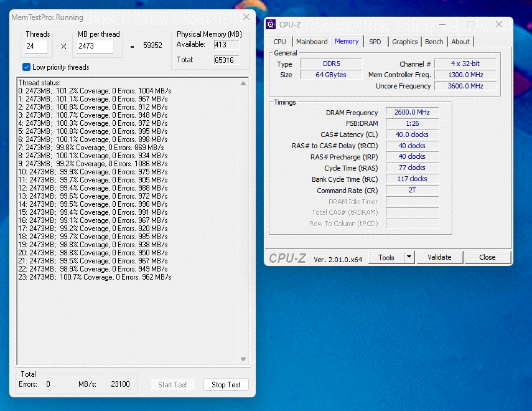
Task: Open the Graphics tab
Action: tap(405, 42)
